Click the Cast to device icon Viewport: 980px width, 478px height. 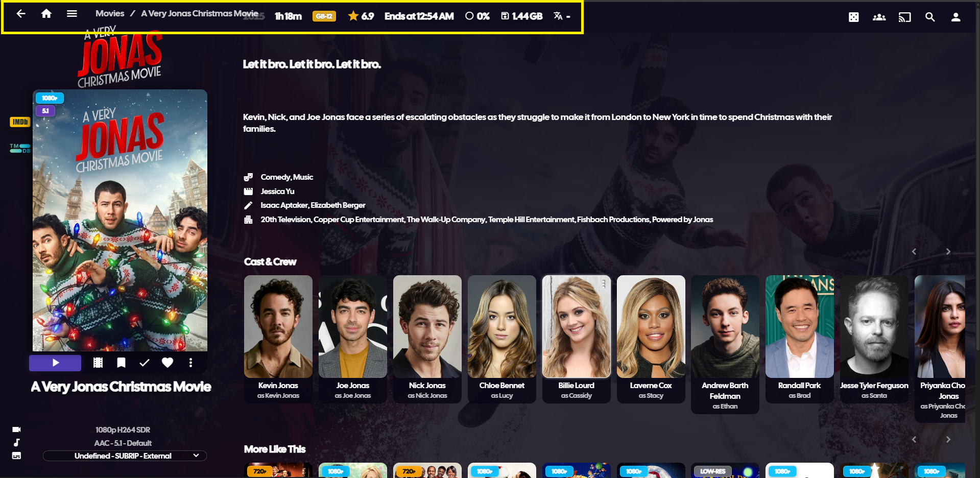pyautogui.click(x=904, y=17)
